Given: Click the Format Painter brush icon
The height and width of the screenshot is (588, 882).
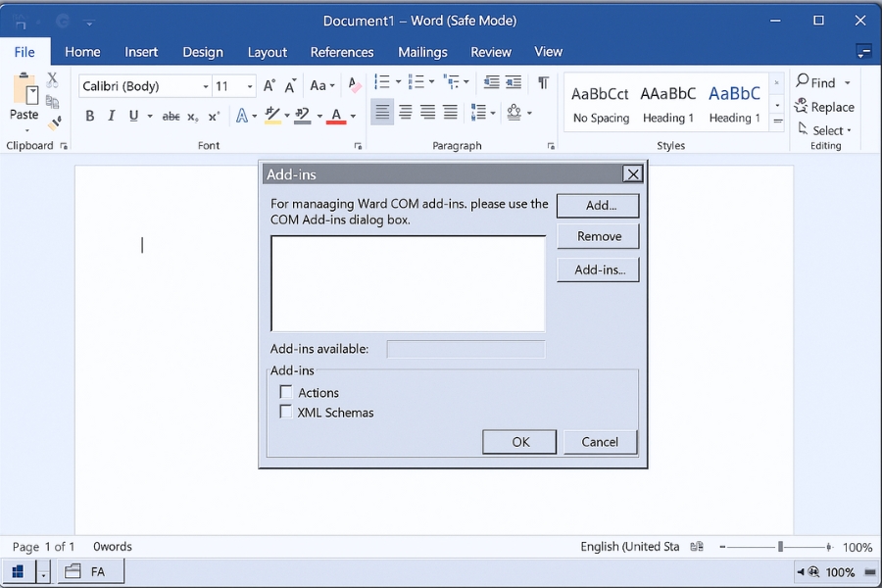Looking at the screenshot, I should [54, 122].
